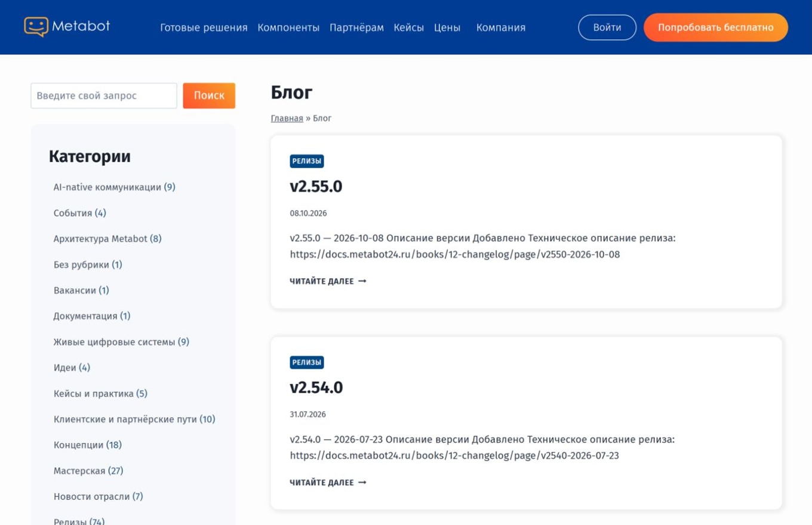This screenshot has width=812, height=525.
Task: Click the Категории sidebar heading
Action: click(90, 156)
